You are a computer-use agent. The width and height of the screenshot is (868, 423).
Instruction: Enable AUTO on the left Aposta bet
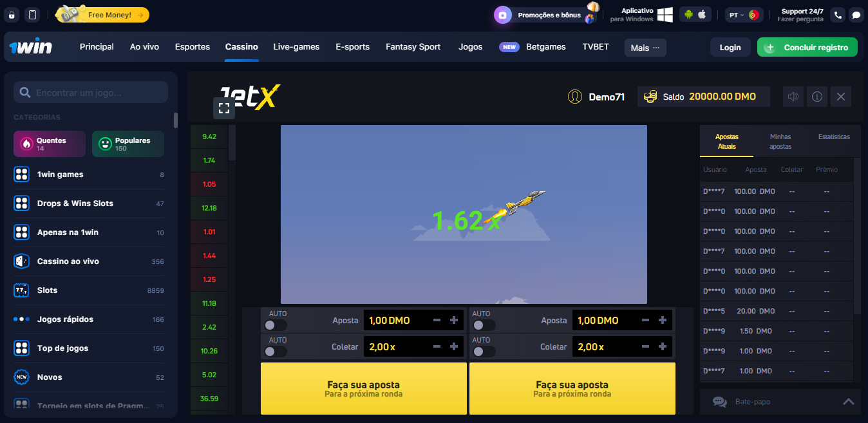276,324
